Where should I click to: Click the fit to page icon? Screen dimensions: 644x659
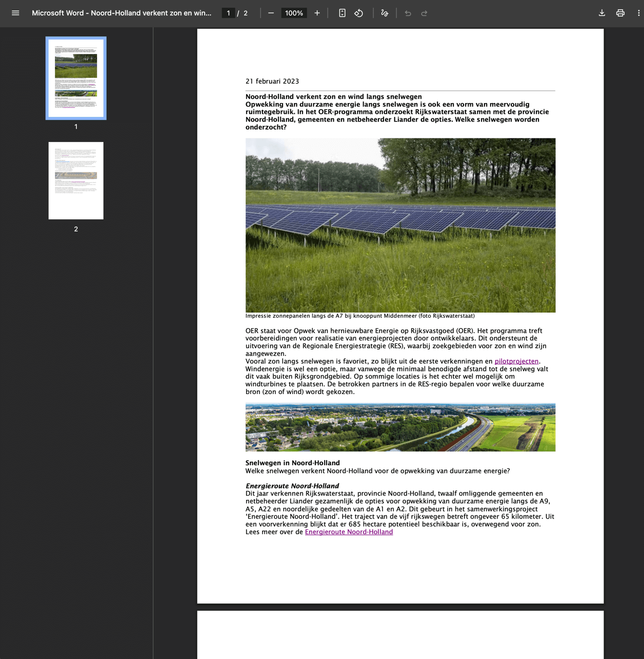click(x=342, y=13)
